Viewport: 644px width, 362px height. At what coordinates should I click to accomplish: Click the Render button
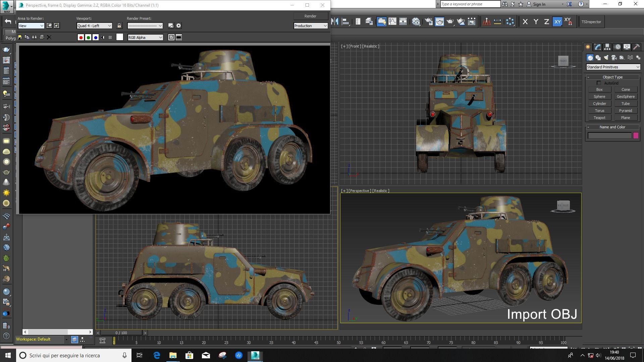(310, 16)
